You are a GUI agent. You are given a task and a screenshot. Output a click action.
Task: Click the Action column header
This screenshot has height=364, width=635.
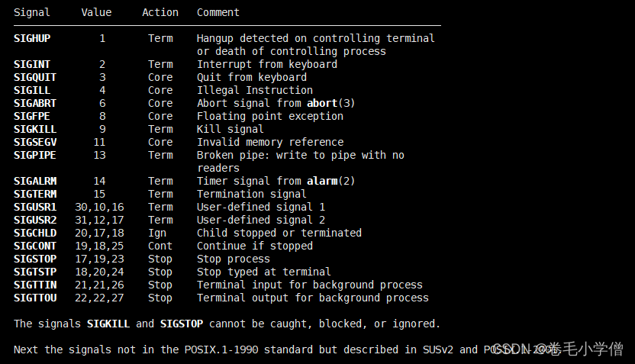coord(160,12)
